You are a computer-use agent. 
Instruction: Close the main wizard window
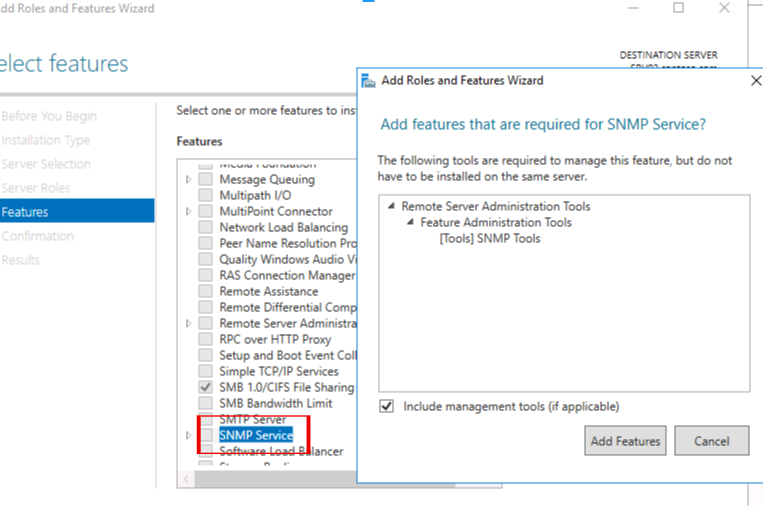tap(725, 8)
